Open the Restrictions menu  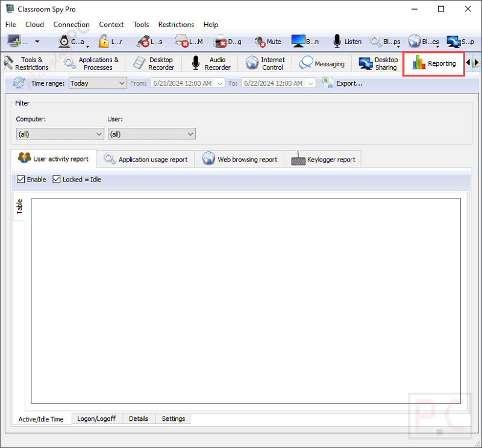176,25
